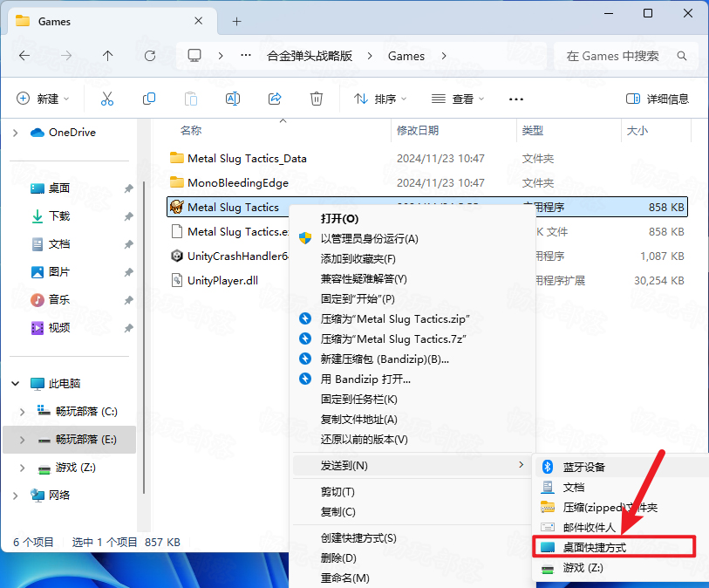Expand the OneDrive tree node
The image size is (709, 588).
pos(16,133)
